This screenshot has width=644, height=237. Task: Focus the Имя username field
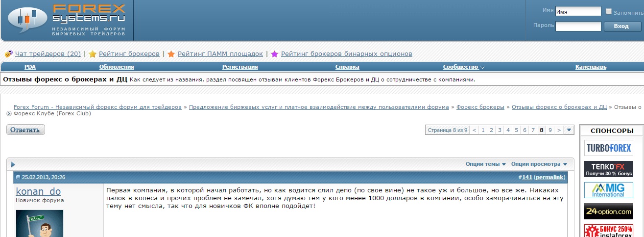(578, 11)
